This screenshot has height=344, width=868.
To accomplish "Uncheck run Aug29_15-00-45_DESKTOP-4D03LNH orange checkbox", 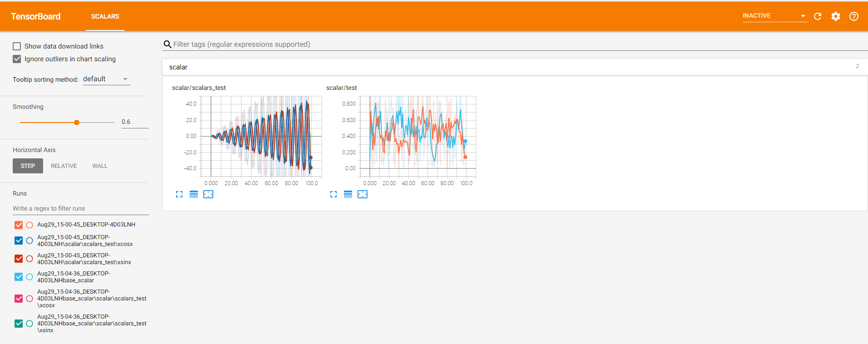I will point(19,225).
